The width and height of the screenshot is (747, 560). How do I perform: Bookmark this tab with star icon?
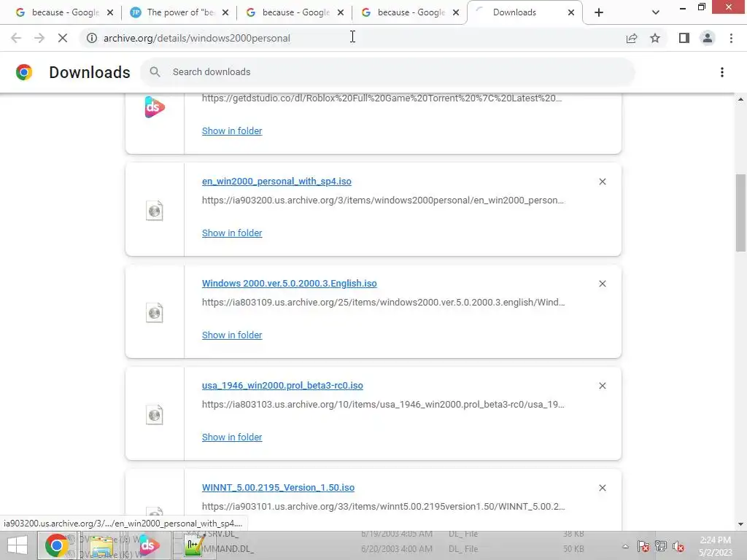coord(655,38)
